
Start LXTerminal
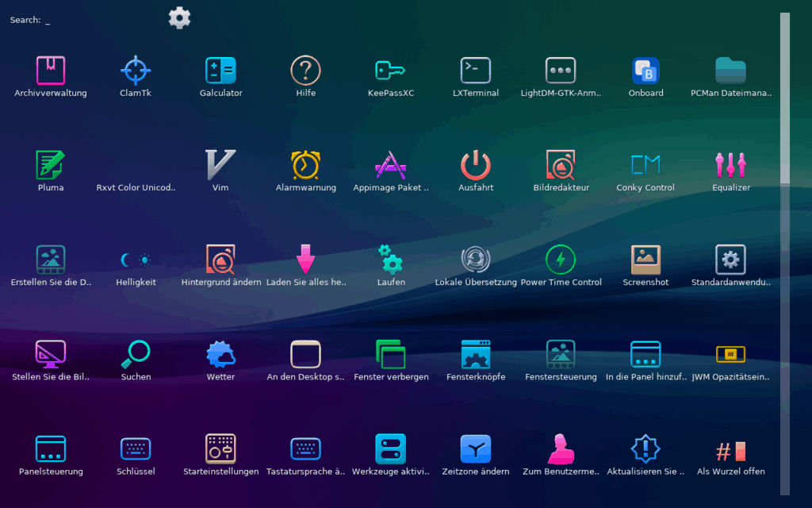(476, 71)
